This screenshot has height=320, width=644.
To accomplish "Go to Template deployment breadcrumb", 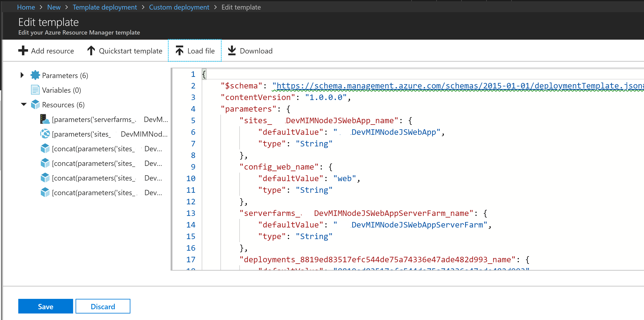I will point(105,7).
